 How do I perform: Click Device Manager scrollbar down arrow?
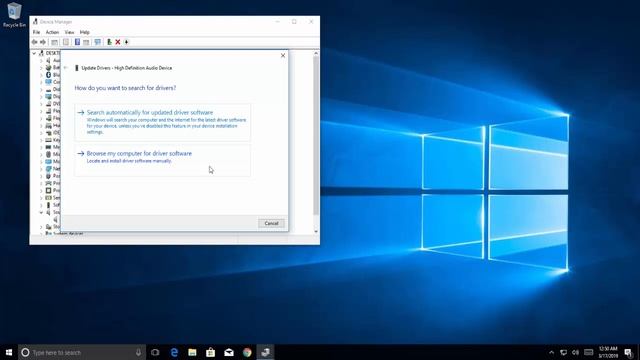(316, 231)
